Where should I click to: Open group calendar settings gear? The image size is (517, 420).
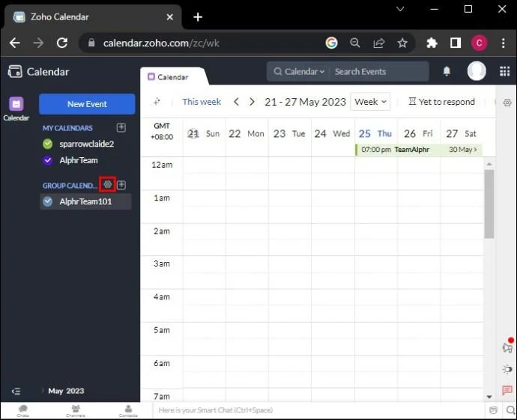107,184
